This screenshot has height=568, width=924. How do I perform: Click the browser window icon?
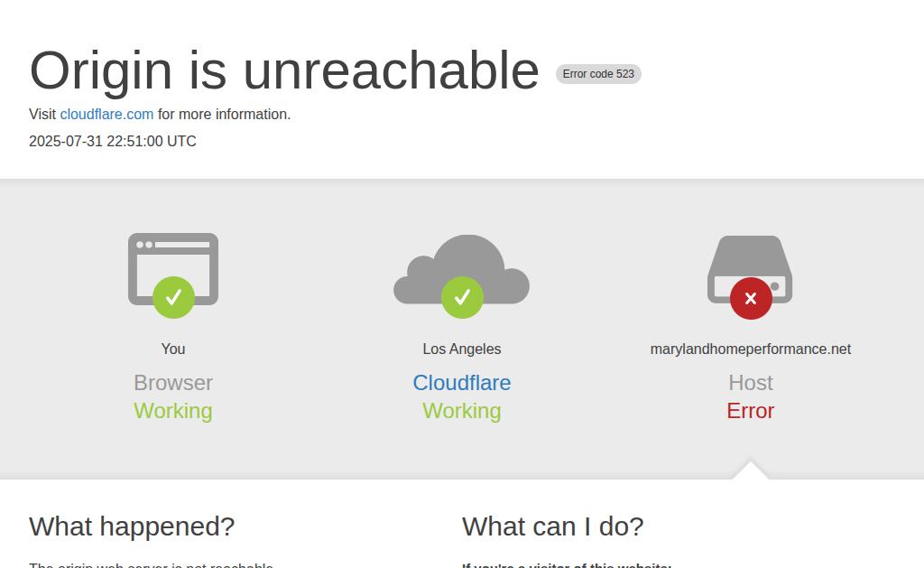pyautogui.click(x=173, y=269)
